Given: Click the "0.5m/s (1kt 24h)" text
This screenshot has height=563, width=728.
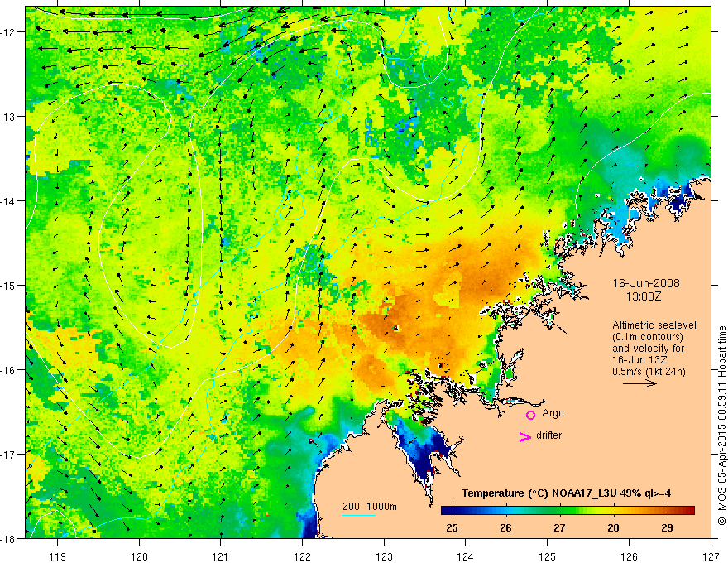Looking at the screenshot, I should click(x=649, y=372).
